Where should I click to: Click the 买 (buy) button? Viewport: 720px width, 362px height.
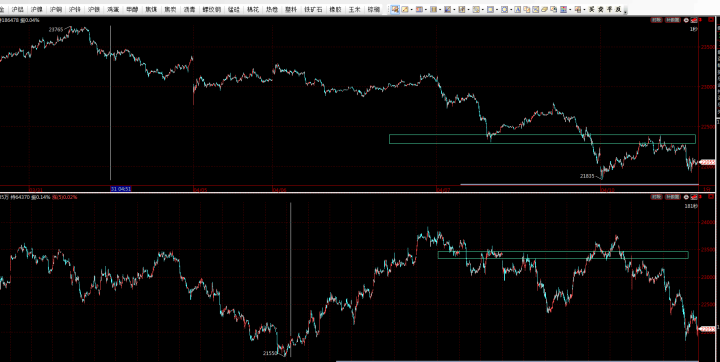coord(591,9)
